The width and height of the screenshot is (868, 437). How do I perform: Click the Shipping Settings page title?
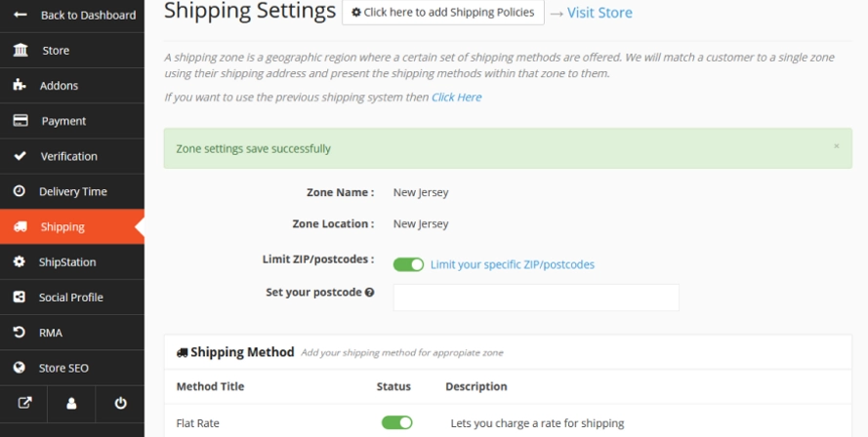[250, 10]
